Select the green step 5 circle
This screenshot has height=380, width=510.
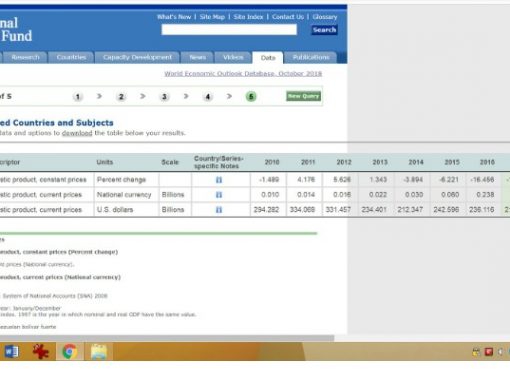251,97
